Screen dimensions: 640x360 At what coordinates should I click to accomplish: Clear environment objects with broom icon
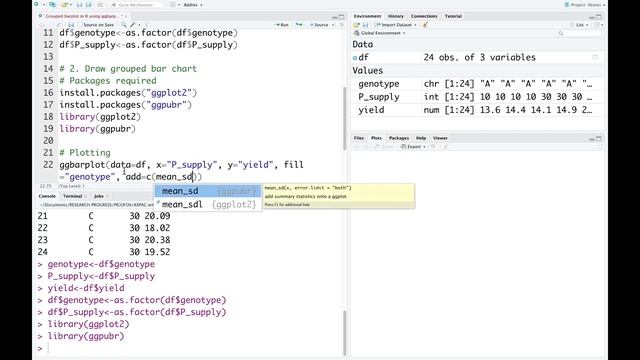click(x=425, y=25)
